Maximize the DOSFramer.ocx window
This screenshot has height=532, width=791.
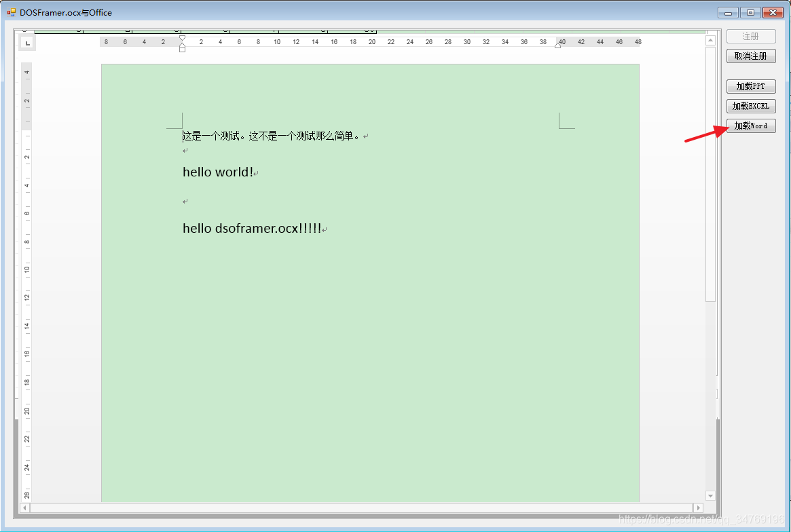coord(750,13)
